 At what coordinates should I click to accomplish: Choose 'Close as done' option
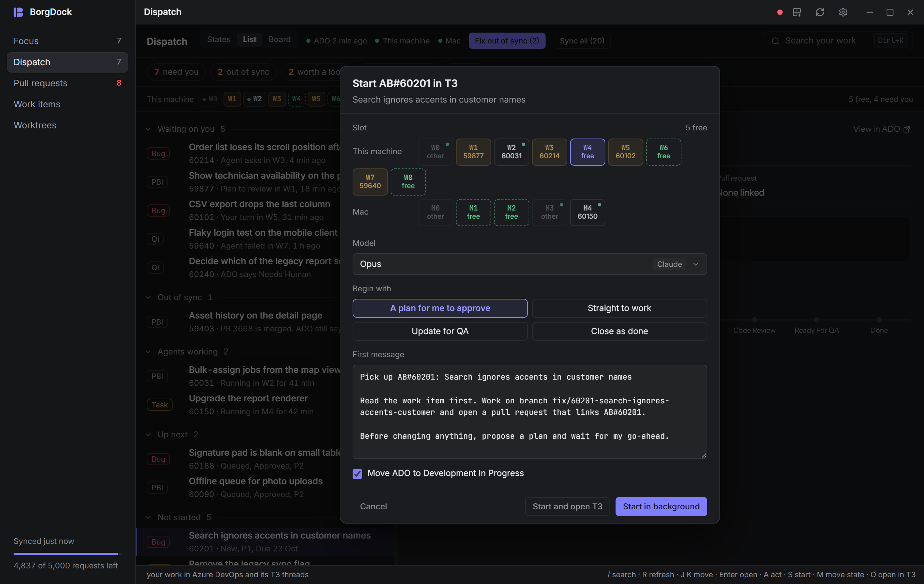(x=619, y=331)
